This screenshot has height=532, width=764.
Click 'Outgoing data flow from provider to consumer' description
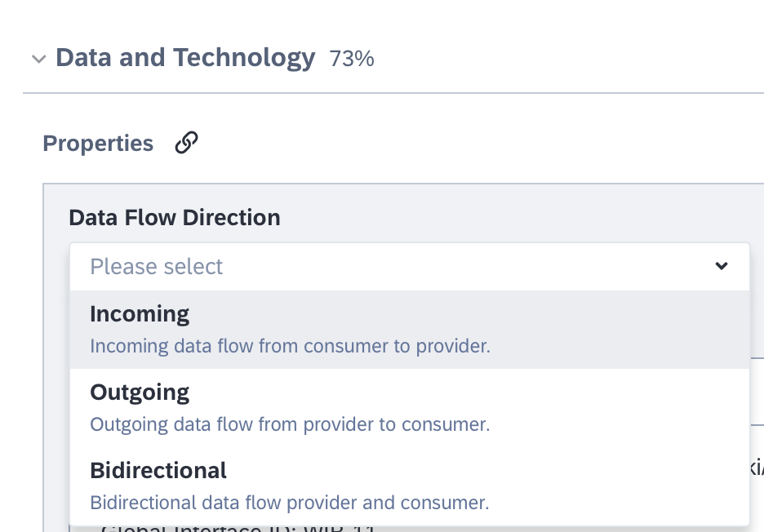point(290,424)
